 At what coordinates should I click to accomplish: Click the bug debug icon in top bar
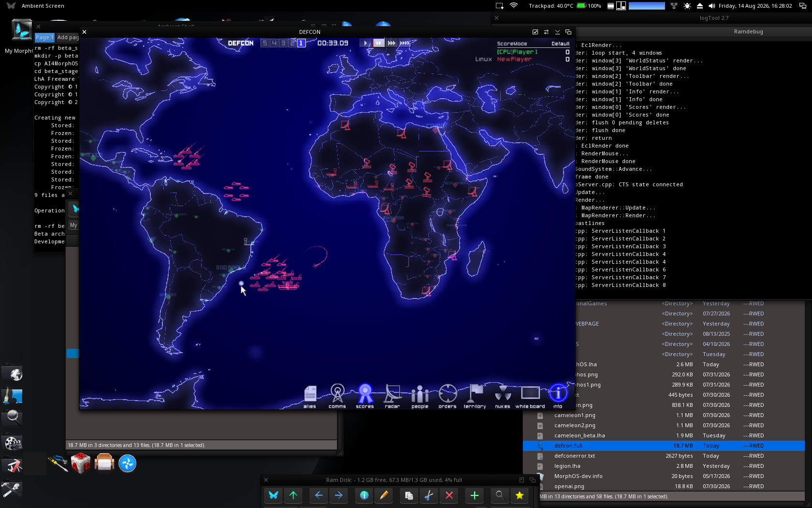click(687, 6)
